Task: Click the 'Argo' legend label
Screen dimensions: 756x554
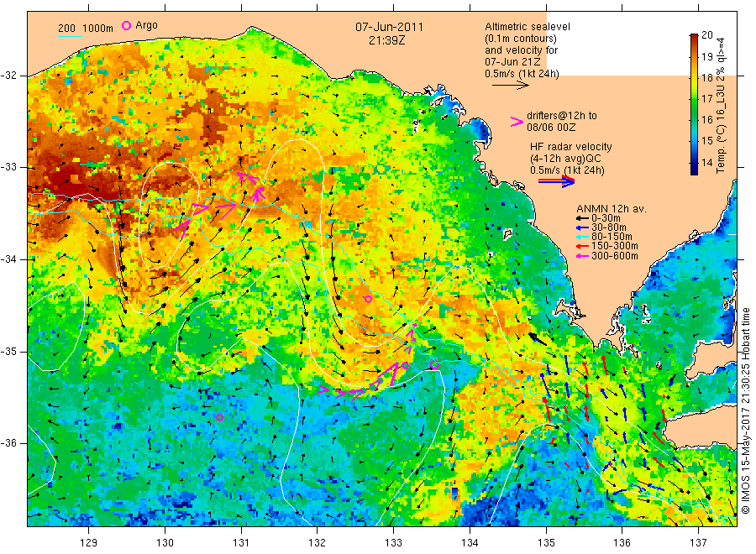Action: tap(146, 25)
